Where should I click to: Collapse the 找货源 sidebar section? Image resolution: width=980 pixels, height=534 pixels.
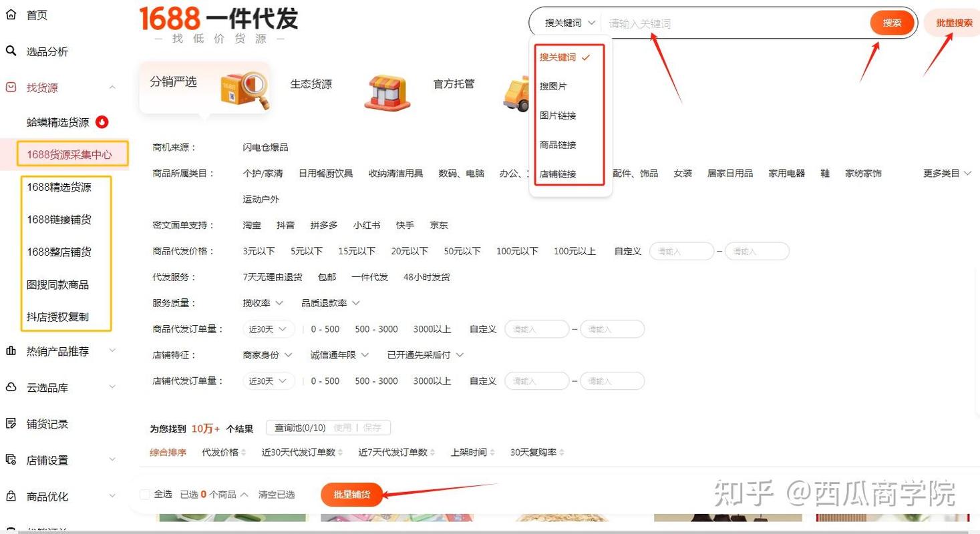[x=112, y=87]
